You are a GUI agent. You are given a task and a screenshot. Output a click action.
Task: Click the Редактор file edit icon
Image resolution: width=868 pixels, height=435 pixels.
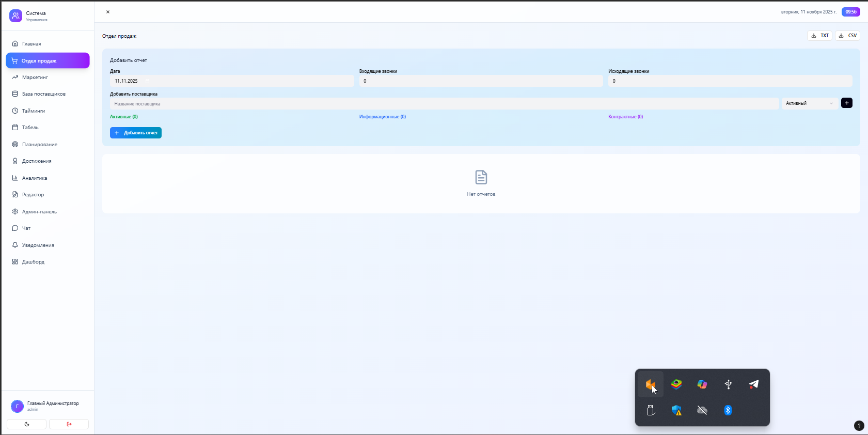(x=15, y=195)
